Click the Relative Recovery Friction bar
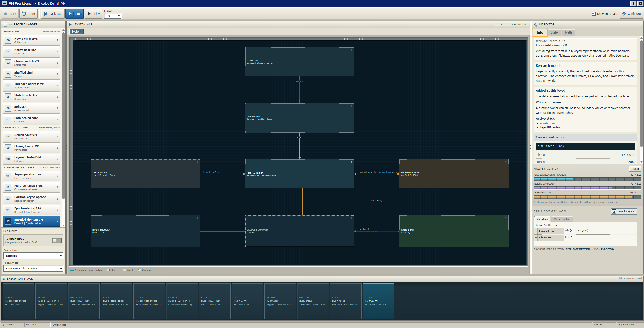The height and width of the screenshot is (328, 644). point(587,179)
